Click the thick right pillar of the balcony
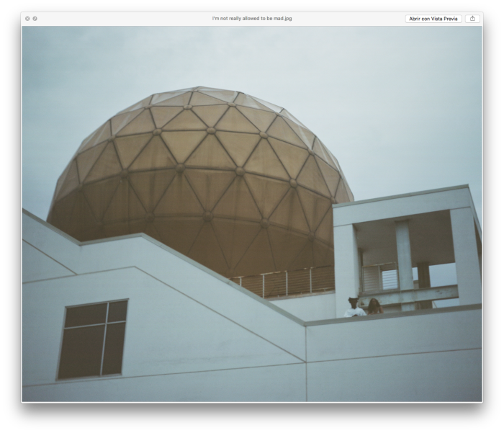Screen dimensions: 504x433 [x=465, y=256]
